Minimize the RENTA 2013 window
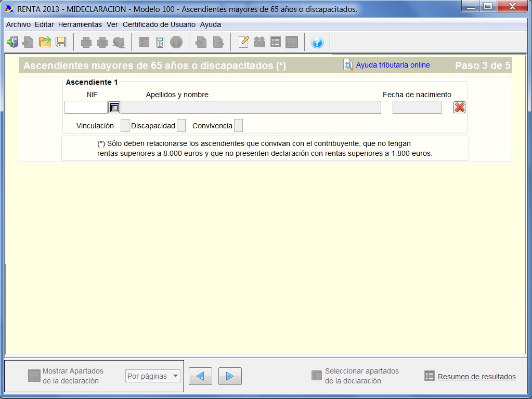Screen dimensions: 532x399 coord(471,6)
